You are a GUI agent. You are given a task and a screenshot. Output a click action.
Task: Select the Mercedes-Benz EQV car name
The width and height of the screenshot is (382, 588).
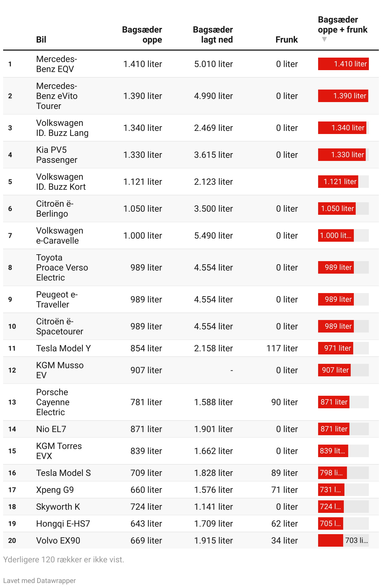[56, 64]
